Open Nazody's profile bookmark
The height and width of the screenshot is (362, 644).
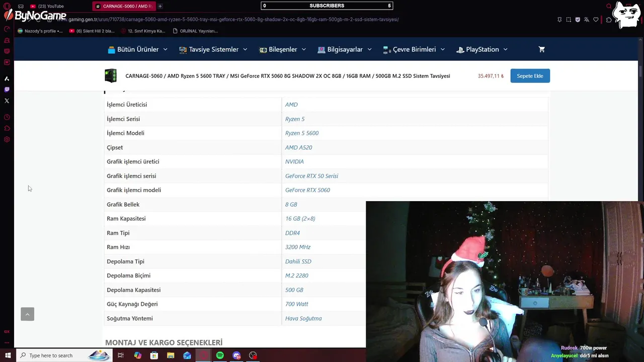pyautogui.click(x=40, y=31)
